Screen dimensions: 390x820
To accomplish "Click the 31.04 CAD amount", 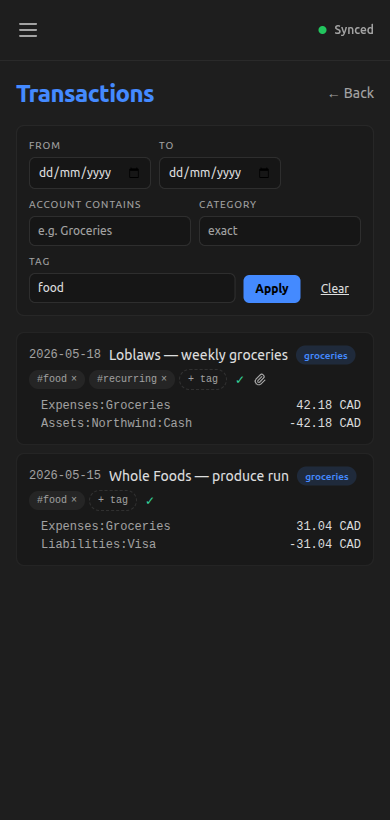I will pyautogui.click(x=328, y=526).
